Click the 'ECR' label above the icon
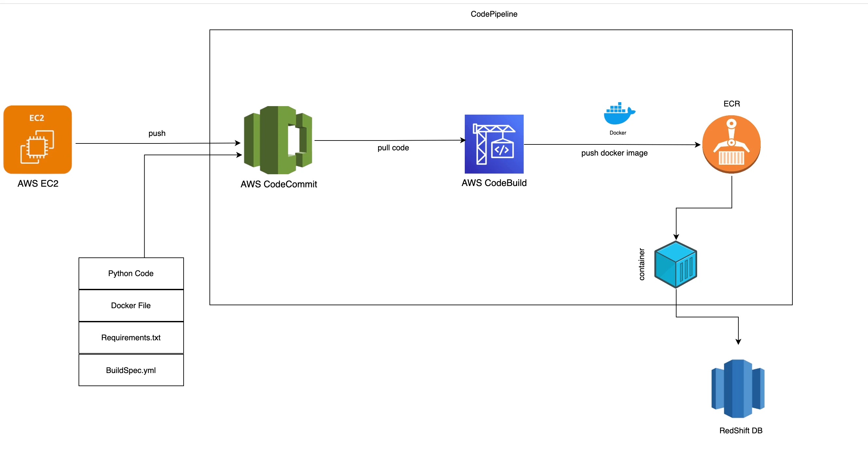 732,104
